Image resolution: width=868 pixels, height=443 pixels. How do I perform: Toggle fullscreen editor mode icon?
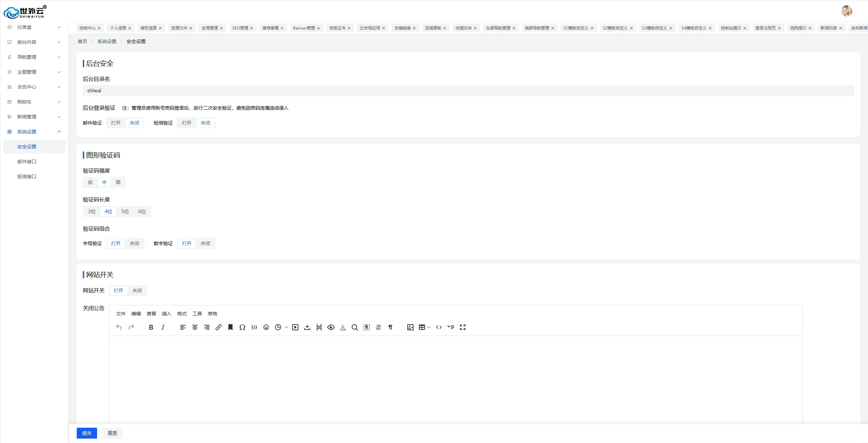463,327
